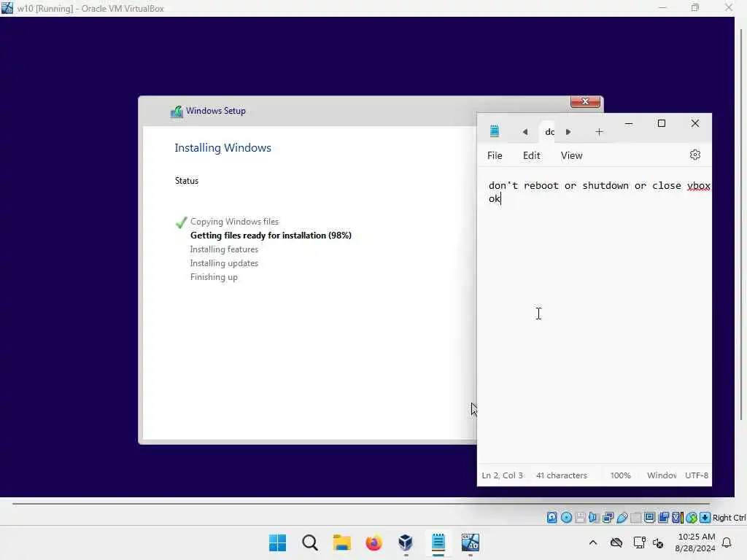The image size is (747, 560).
Task: Go to next tab in the Notepad tab strip
Action: click(568, 132)
